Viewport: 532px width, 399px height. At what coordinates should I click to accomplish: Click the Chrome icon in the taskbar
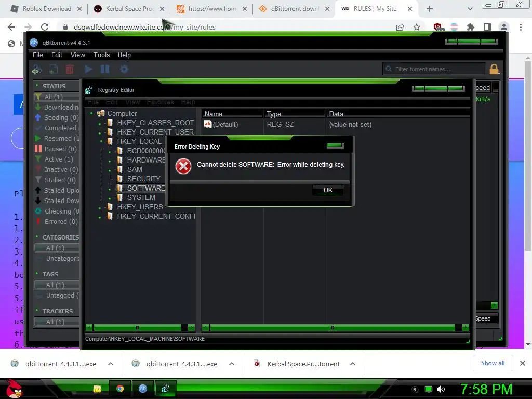[x=120, y=389]
